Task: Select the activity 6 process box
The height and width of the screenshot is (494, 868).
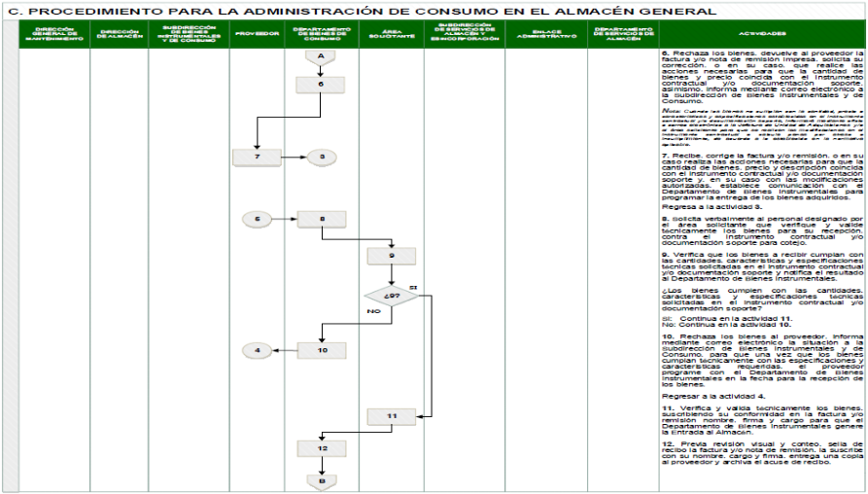Action: click(x=320, y=84)
